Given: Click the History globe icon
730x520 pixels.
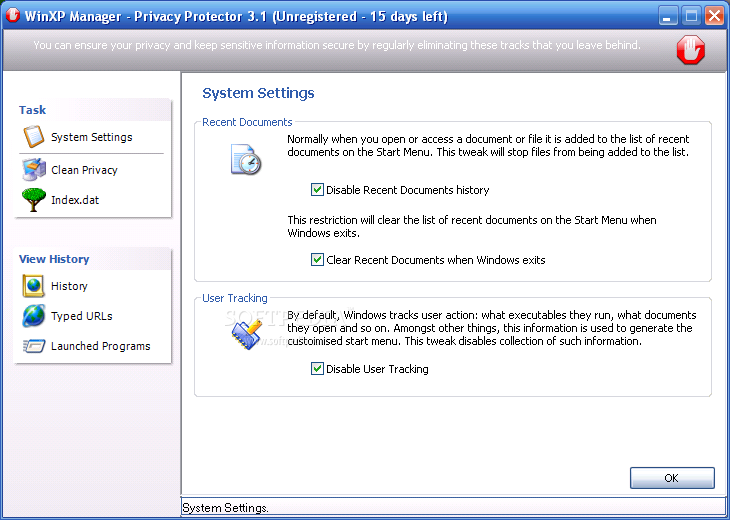Looking at the screenshot, I should (34, 286).
